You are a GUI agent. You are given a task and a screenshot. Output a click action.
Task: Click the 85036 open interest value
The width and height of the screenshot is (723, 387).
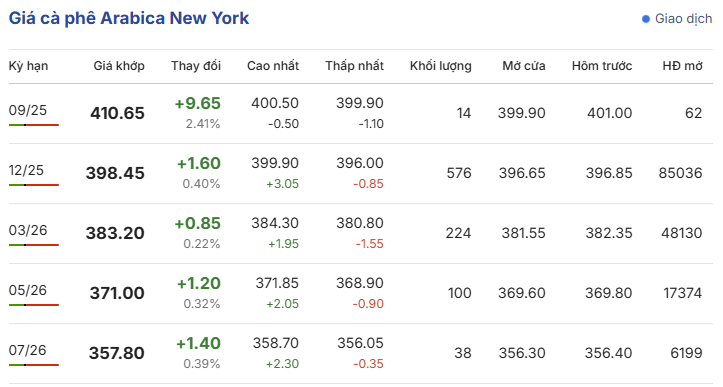[680, 173]
